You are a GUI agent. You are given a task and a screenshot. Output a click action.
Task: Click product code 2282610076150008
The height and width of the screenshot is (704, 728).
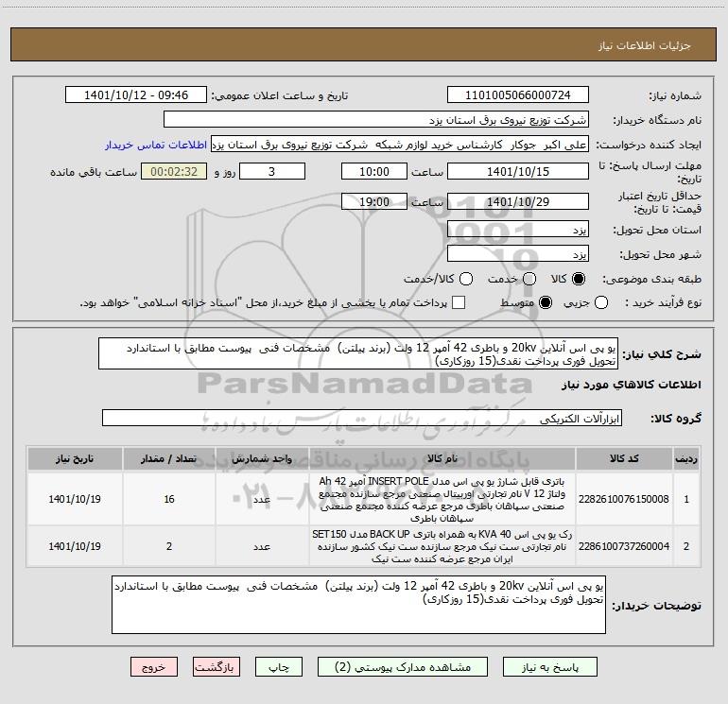(624, 499)
